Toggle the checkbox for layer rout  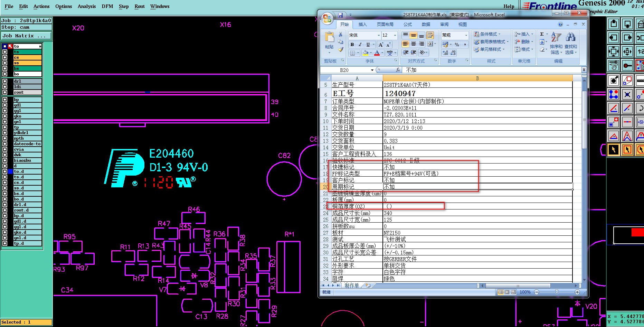click(x=5, y=92)
